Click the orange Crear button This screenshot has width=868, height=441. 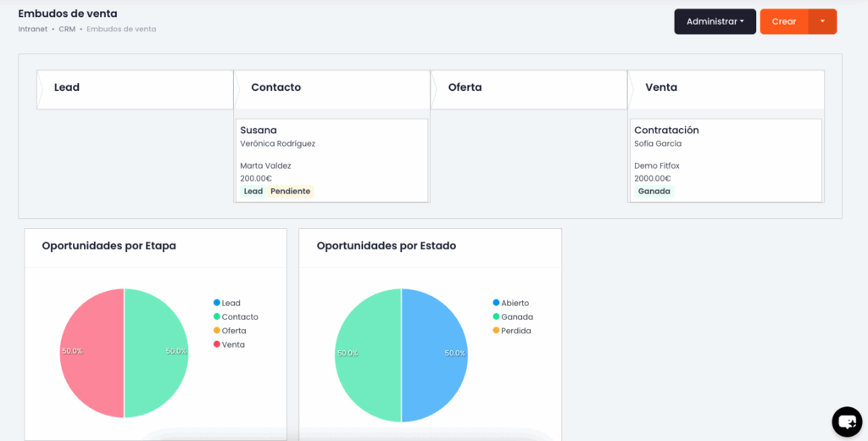(x=784, y=21)
